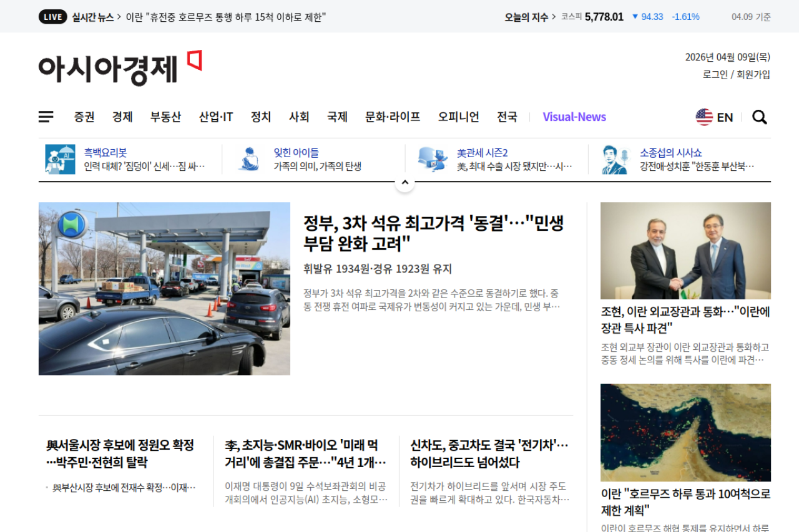Screen dimensions: 799x532
Task: Click the 아시아경제 logo
Action: coord(120,67)
